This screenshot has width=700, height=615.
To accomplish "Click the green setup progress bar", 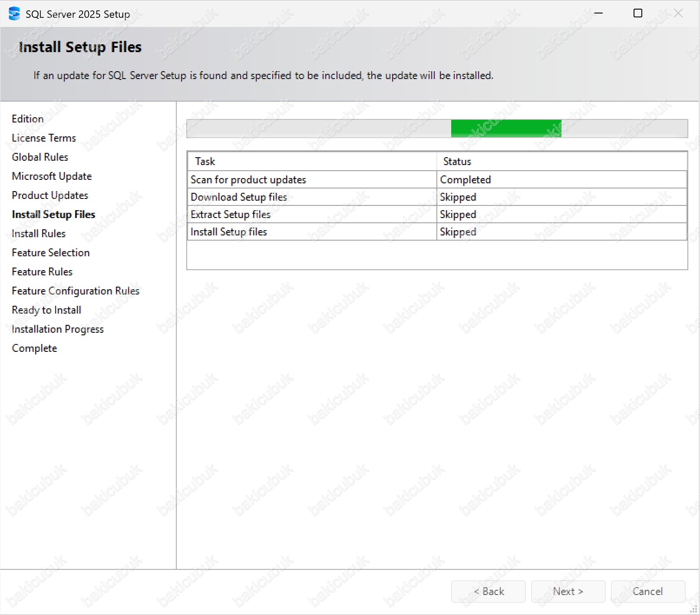I will [437, 129].
